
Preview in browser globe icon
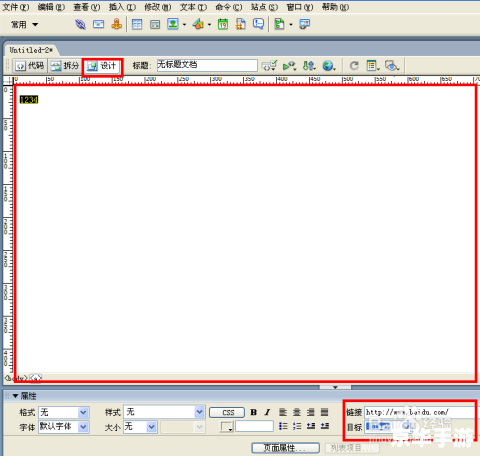click(x=328, y=66)
